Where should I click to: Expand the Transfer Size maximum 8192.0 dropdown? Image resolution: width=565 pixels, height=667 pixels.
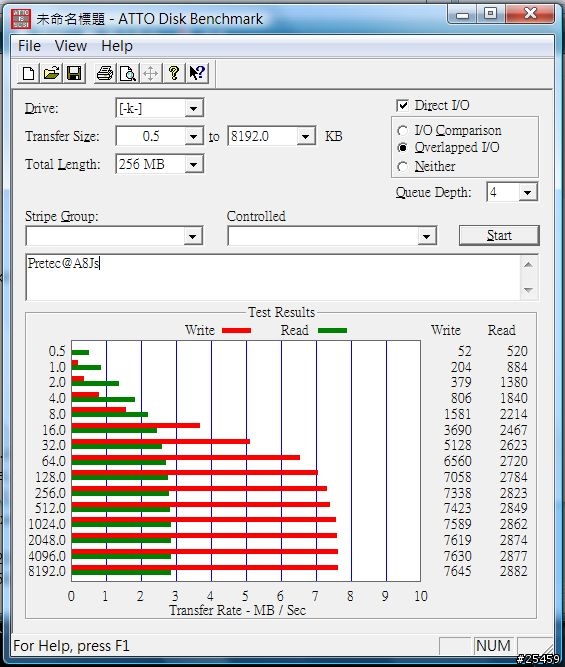(x=305, y=137)
